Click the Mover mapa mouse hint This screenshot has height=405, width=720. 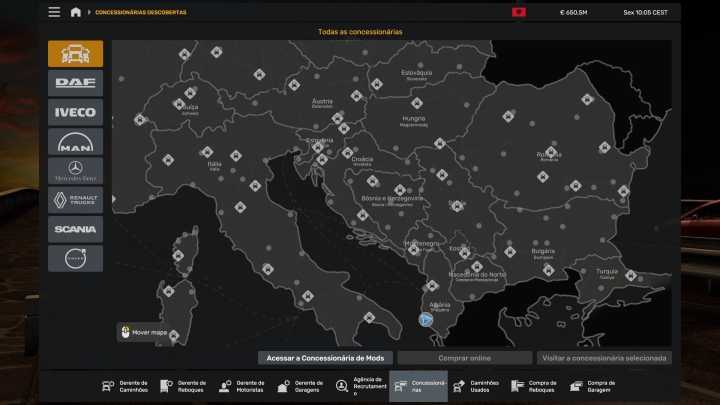pyautogui.click(x=144, y=332)
